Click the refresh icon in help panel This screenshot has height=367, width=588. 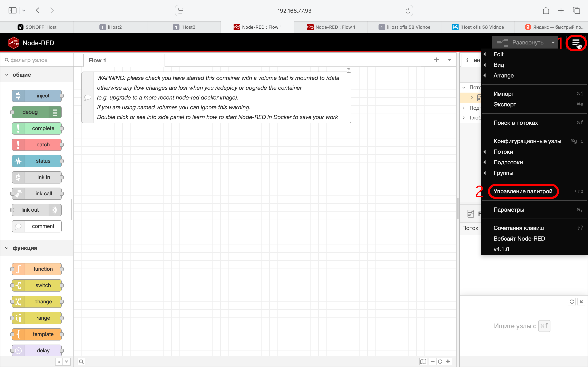click(572, 302)
